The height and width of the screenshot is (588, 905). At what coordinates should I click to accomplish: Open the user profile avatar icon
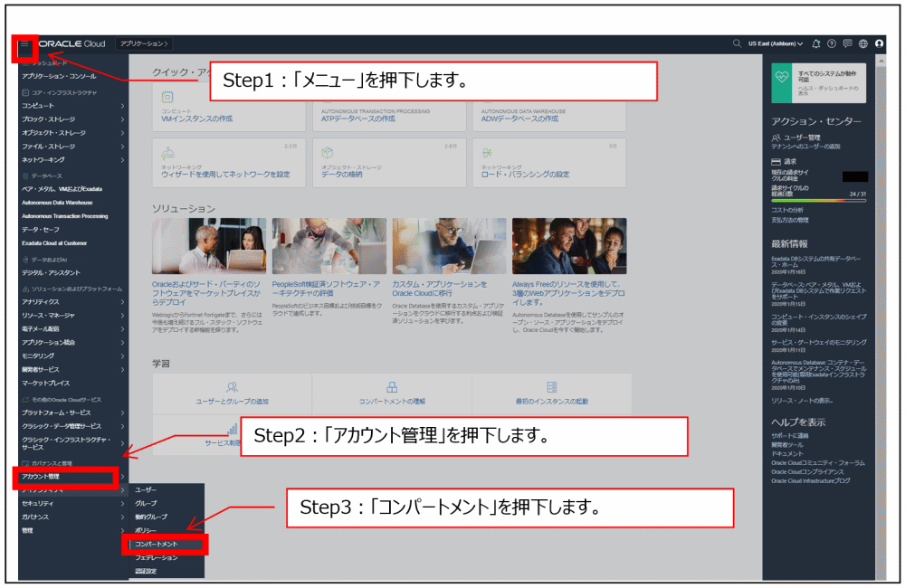879,43
